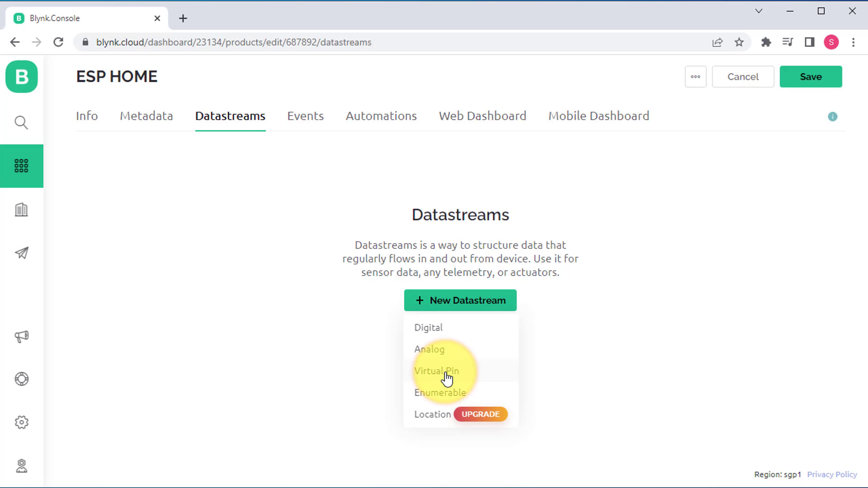The image size is (868, 488).
Task: Open the megaphone announcements icon
Action: [x=21, y=336]
